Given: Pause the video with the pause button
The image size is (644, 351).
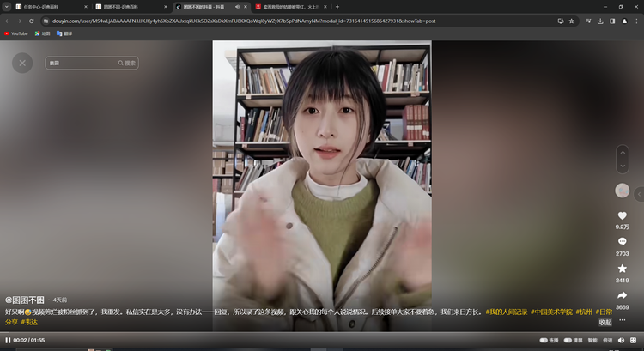Looking at the screenshot, I should click(x=8, y=341).
